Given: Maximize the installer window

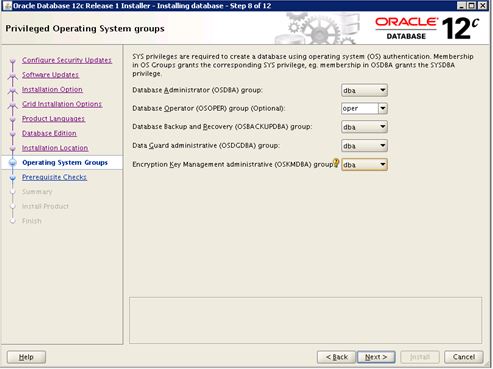Looking at the screenshot, I should (x=472, y=6).
